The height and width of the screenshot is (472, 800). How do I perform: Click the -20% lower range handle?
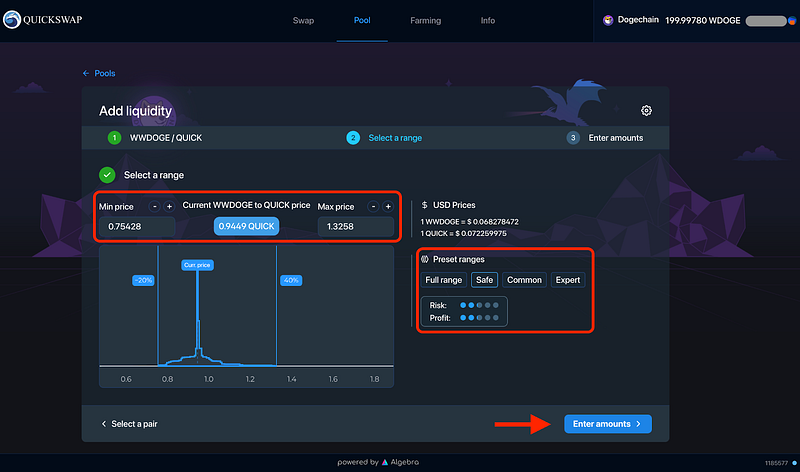tap(143, 280)
